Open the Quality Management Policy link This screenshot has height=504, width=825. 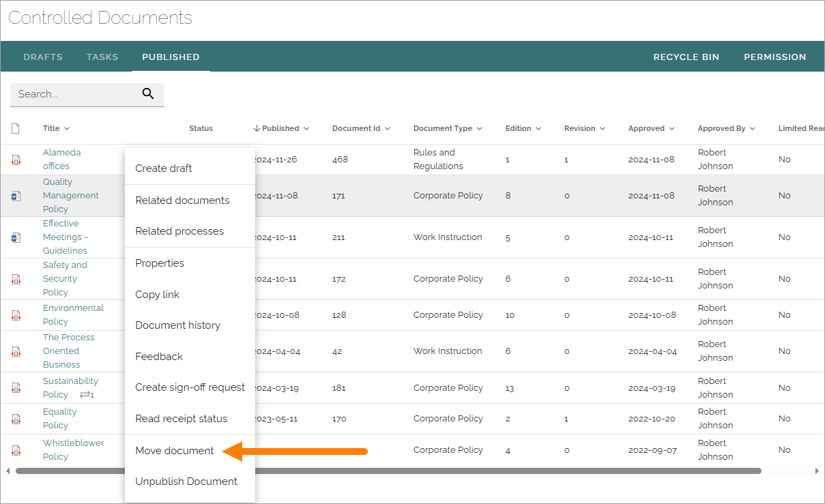[71, 196]
